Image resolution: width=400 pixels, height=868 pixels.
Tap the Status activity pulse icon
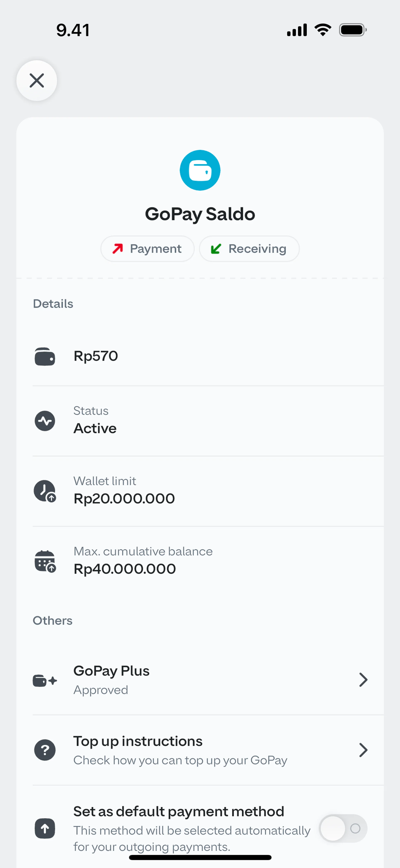point(45,421)
